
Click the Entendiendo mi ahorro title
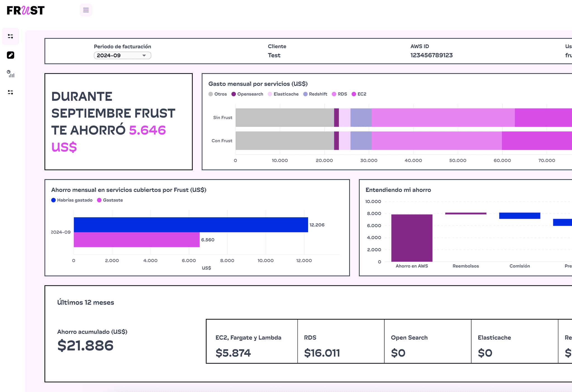(x=398, y=190)
